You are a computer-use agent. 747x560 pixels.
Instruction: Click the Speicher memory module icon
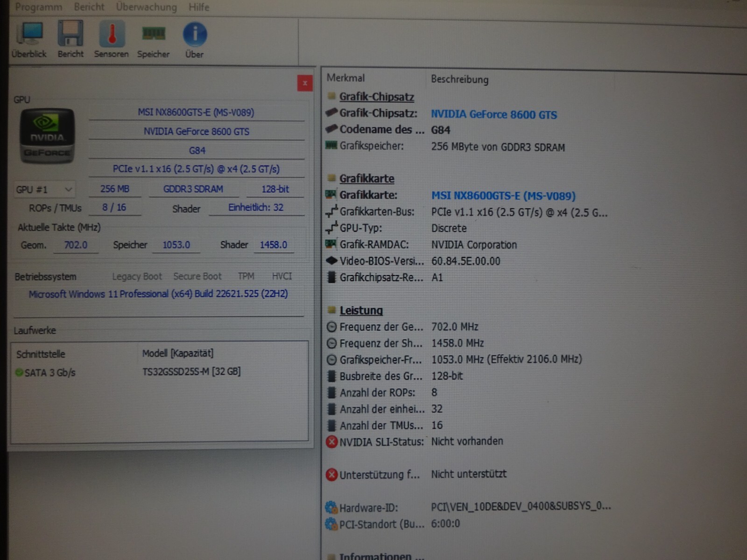pyautogui.click(x=154, y=34)
